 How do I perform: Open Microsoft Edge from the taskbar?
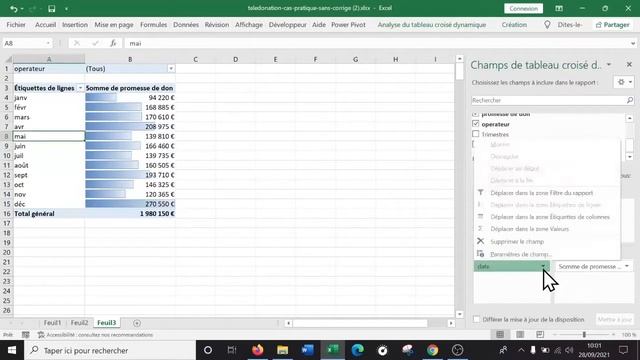(358, 350)
